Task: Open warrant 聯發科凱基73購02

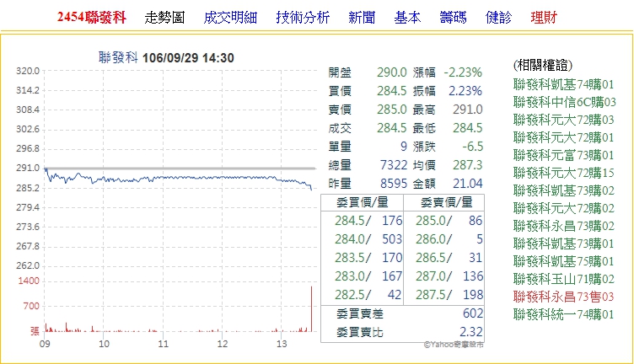Action: 564,190
